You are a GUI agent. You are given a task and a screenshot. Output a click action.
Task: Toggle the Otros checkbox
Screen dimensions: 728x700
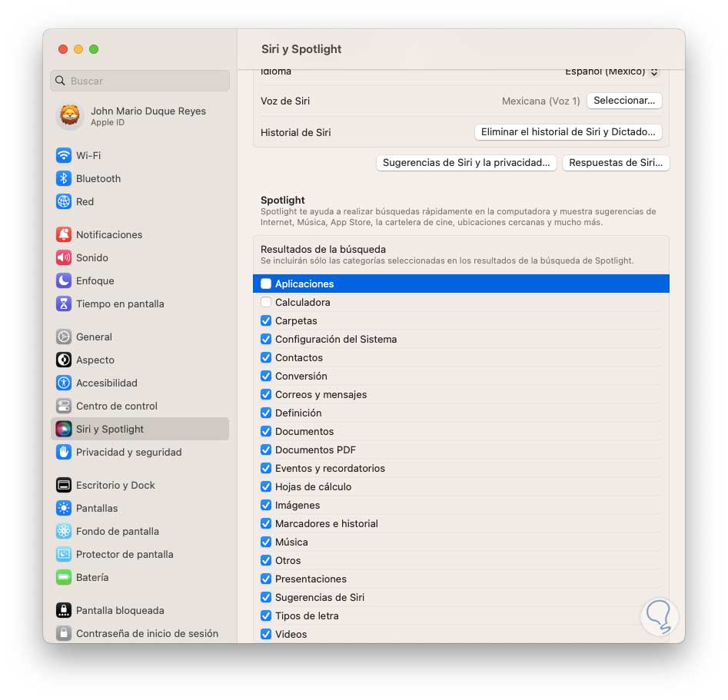point(266,560)
